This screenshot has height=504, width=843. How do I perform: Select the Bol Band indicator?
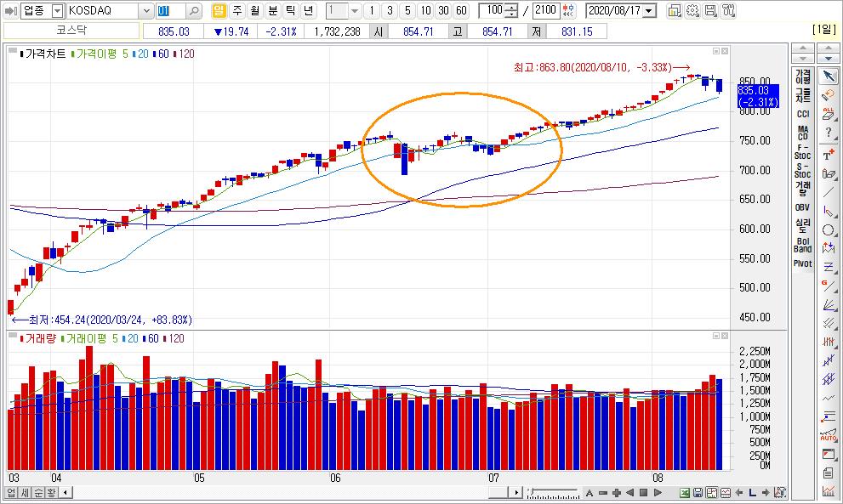[803, 245]
